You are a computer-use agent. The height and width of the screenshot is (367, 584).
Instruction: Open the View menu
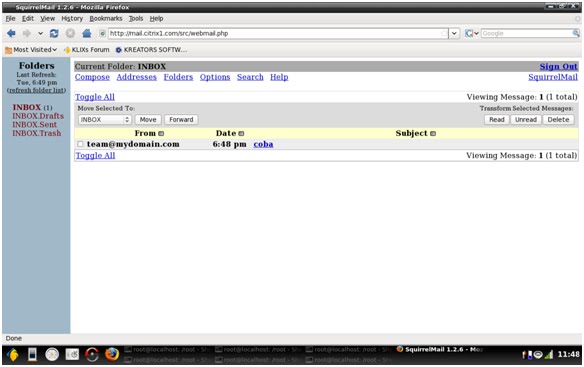tap(48, 19)
